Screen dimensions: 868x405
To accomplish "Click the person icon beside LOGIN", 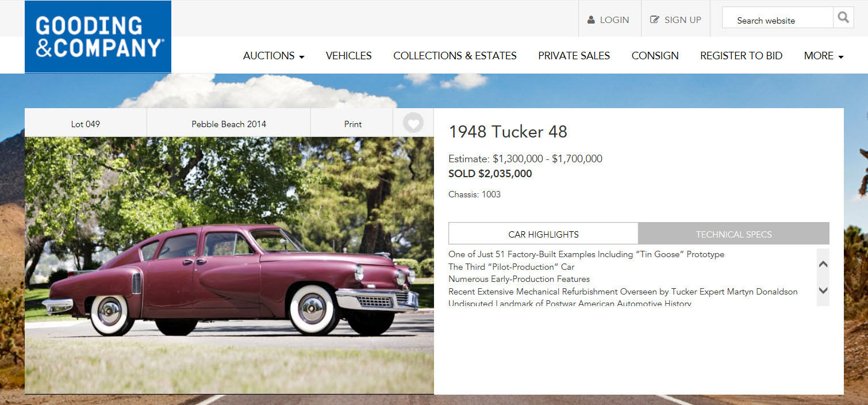I will [x=591, y=20].
